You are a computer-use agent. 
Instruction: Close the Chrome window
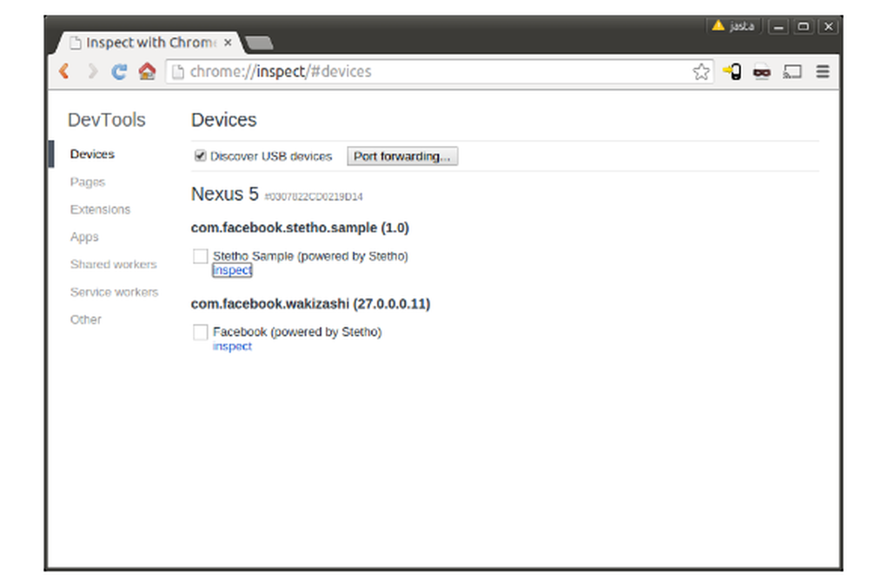point(828,26)
